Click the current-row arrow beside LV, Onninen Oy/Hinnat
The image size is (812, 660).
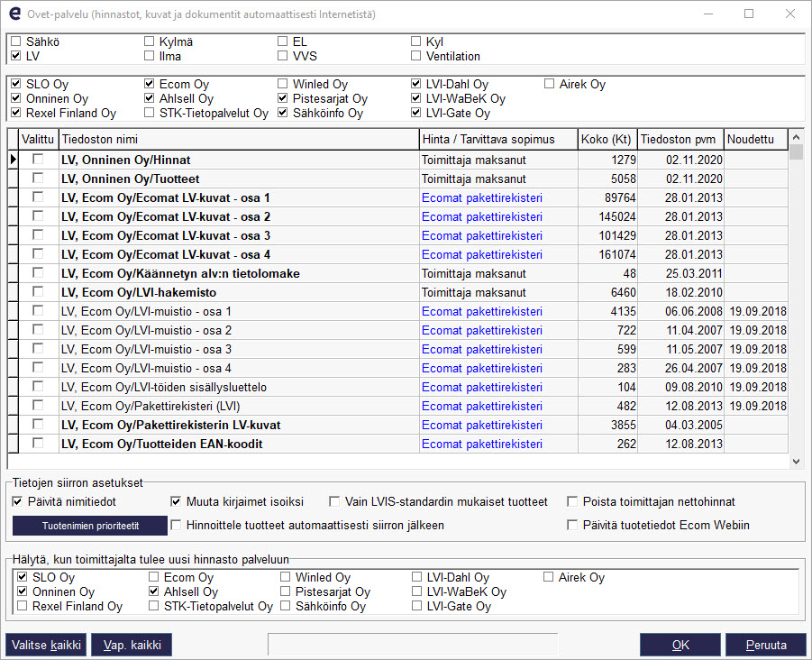pos(13,160)
